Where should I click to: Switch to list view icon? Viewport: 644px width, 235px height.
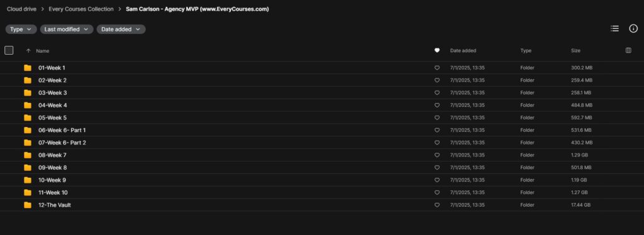(x=614, y=29)
